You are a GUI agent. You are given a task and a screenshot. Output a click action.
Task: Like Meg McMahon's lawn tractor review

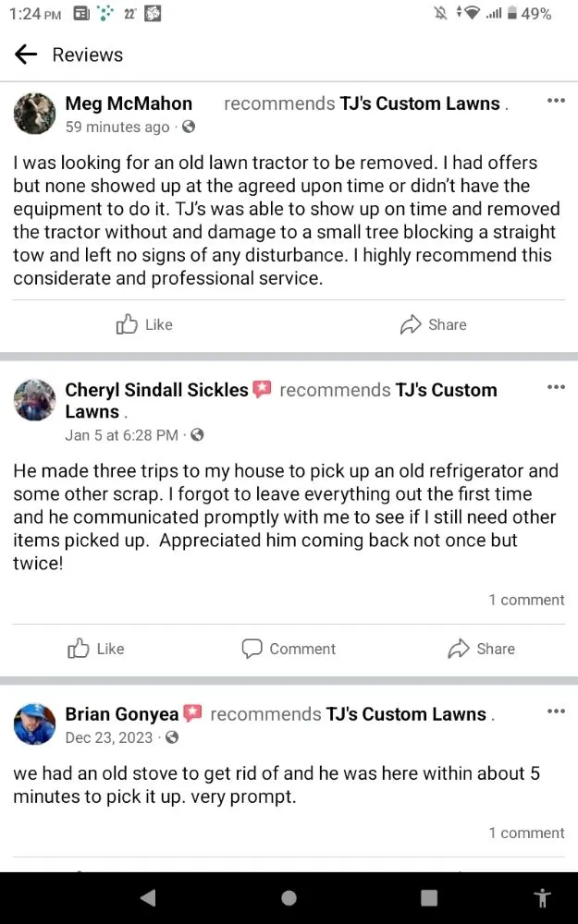click(x=144, y=324)
